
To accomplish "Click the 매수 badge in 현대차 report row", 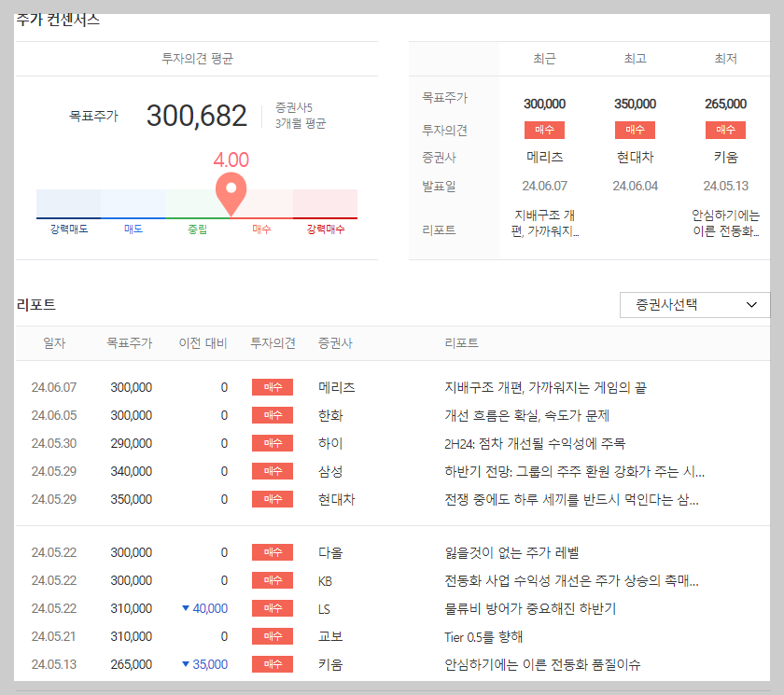I will pos(273,499).
